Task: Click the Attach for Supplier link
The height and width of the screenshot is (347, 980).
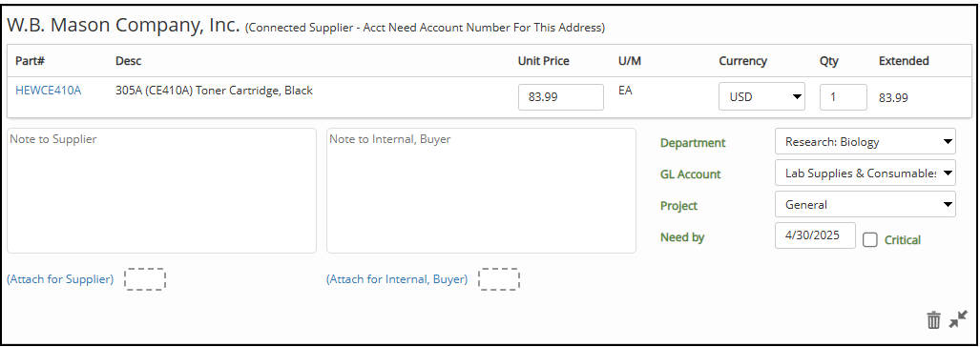Action: tap(60, 279)
